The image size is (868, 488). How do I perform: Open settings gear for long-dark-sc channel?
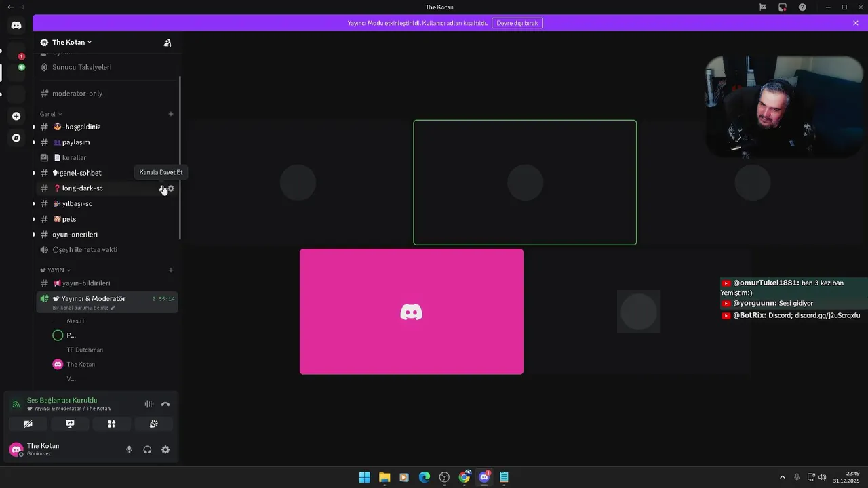tap(171, 188)
